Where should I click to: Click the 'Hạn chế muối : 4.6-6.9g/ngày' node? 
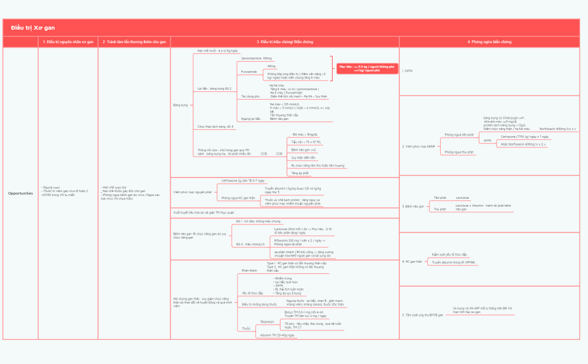(x=217, y=51)
